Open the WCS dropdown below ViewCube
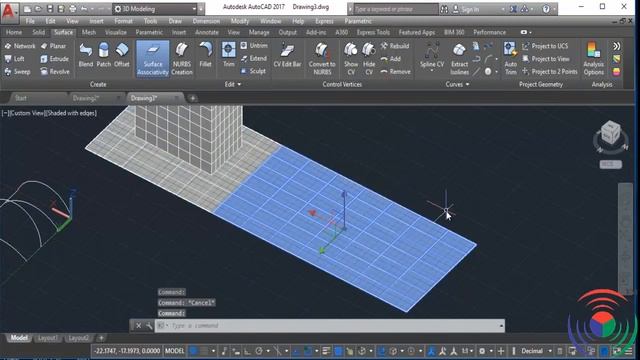 611,164
